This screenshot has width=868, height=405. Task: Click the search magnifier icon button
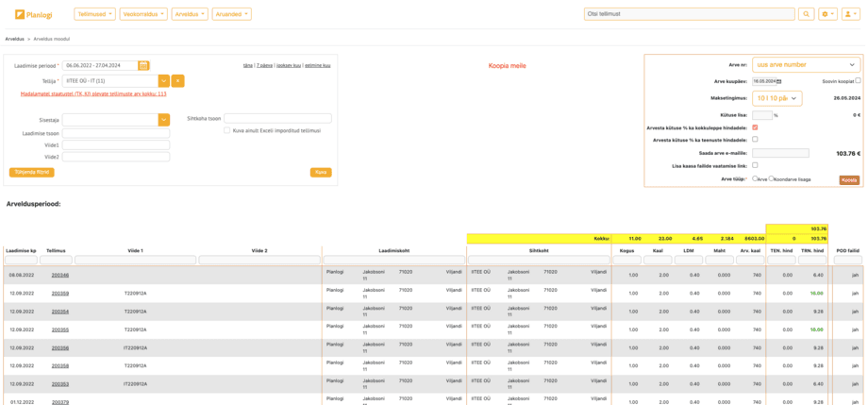[806, 14]
